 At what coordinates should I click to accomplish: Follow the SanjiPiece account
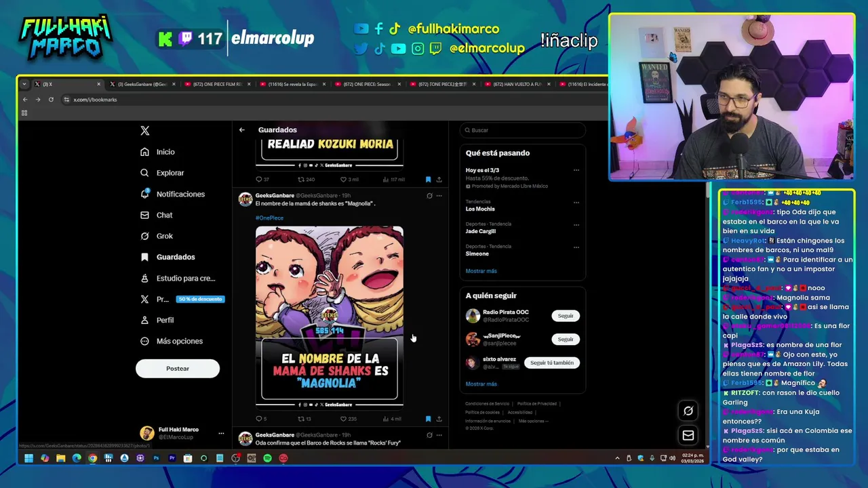tap(566, 339)
